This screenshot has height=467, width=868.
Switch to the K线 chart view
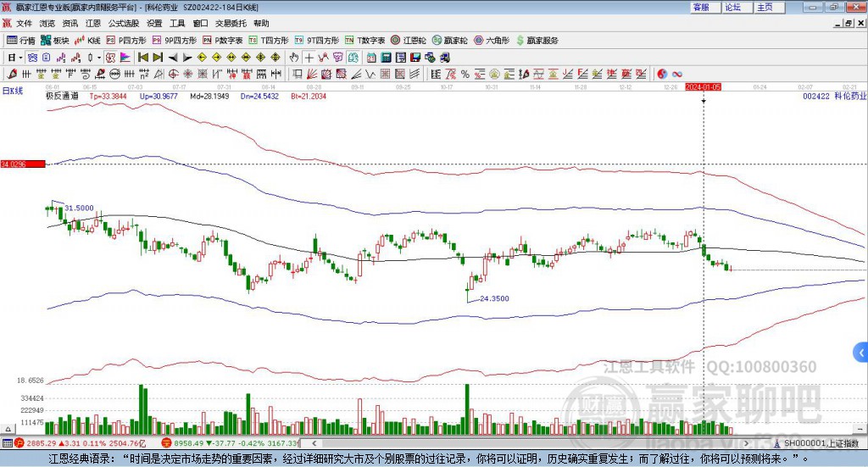click(87, 41)
